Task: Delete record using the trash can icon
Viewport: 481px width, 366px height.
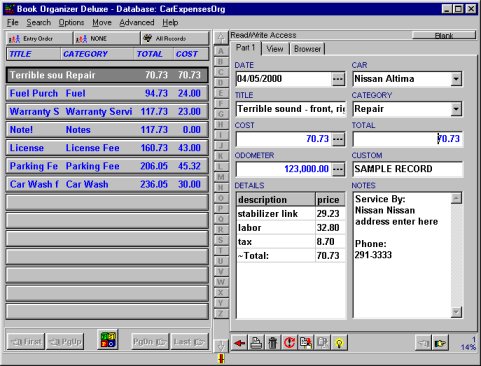Action: click(x=273, y=342)
